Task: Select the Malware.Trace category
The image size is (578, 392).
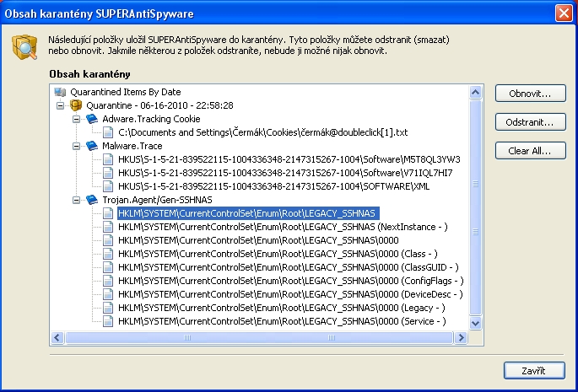Action: point(132,146)
